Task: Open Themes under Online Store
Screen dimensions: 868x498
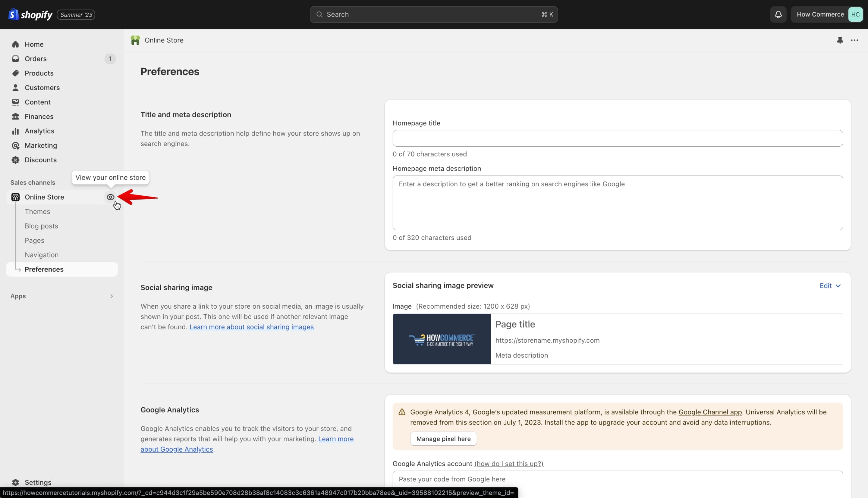Action: click(37, 211)
